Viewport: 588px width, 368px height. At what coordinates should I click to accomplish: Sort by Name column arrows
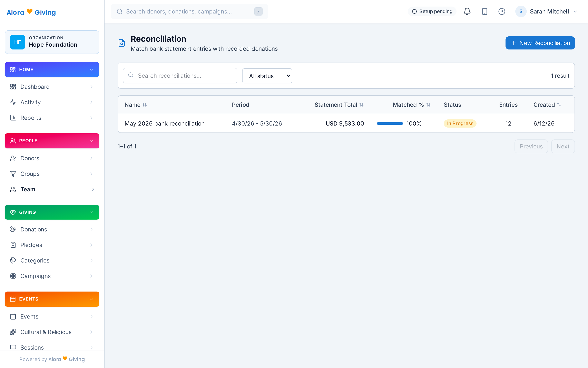[145, 105]
